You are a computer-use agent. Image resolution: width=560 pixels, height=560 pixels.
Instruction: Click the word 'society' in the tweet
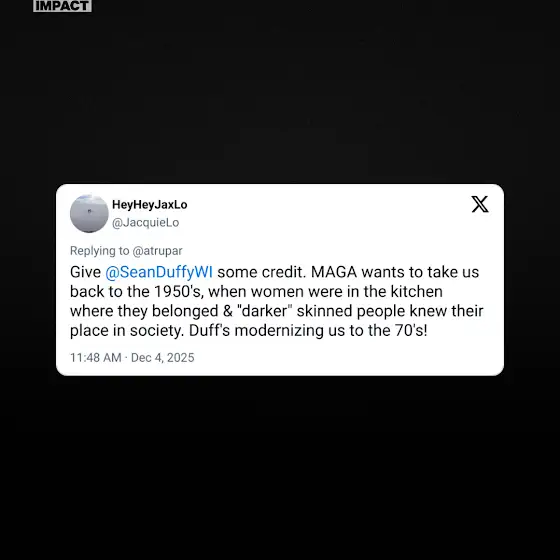tap(156, 330)
